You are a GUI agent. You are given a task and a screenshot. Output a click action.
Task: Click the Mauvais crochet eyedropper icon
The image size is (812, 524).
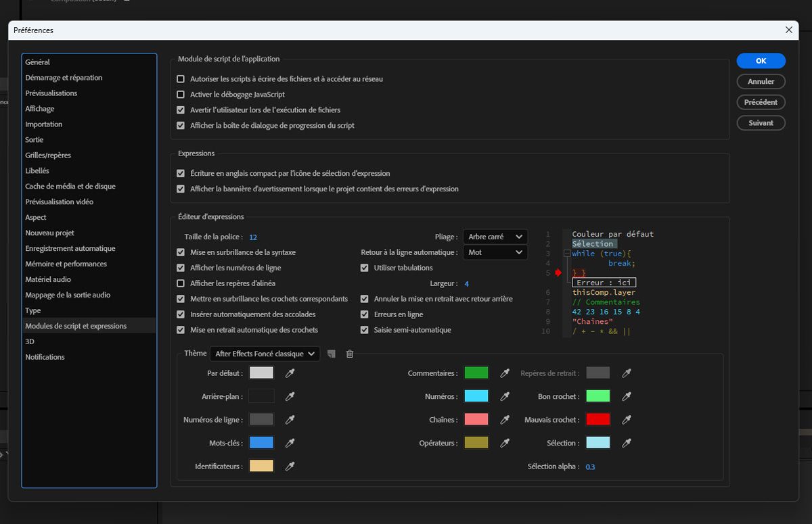coord(626,419)
